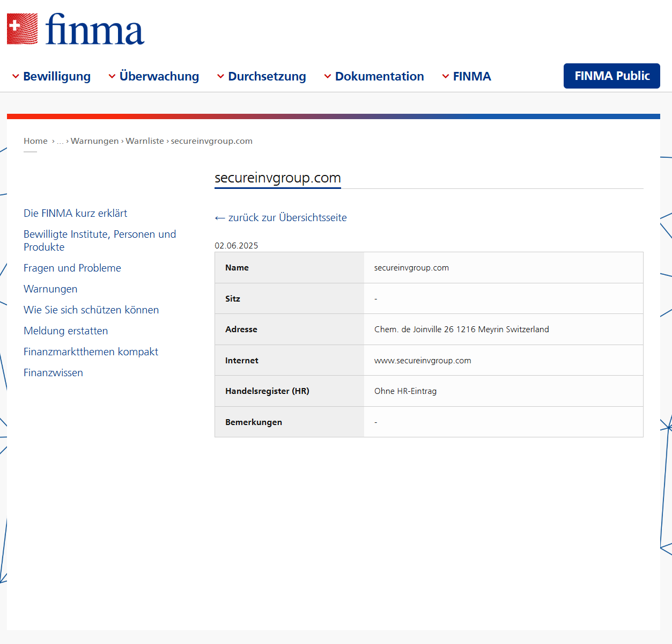The width and height of the screenshot is (672, 644).
Task: Expand the Bewilligung menu chevron
Action: [x=16, y=77]
